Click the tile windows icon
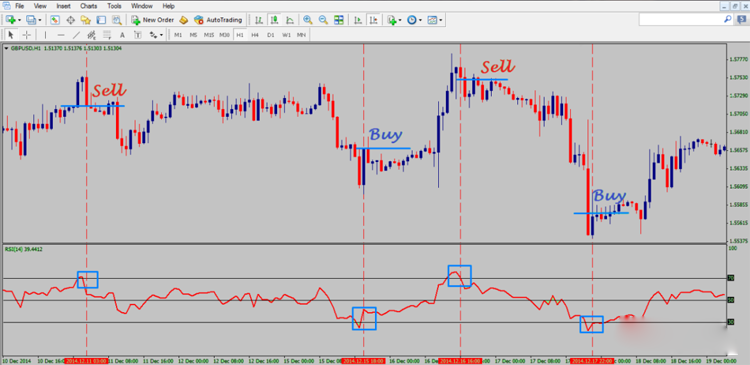Viewport: 750px width, 365px height. click(x=339, y=20)
